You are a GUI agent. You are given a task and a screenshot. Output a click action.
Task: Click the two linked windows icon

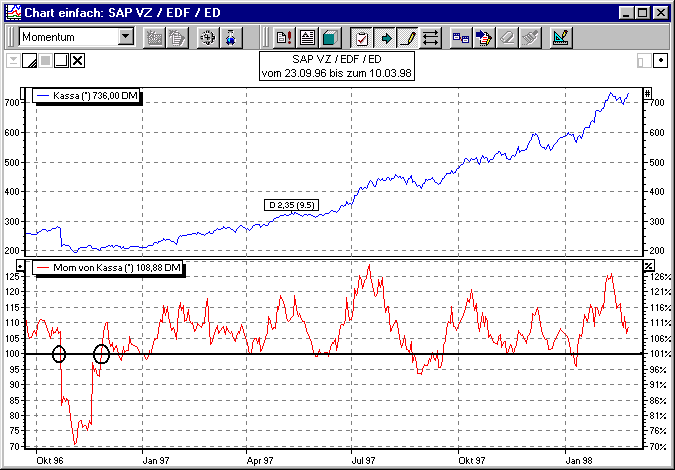point(461,38)
